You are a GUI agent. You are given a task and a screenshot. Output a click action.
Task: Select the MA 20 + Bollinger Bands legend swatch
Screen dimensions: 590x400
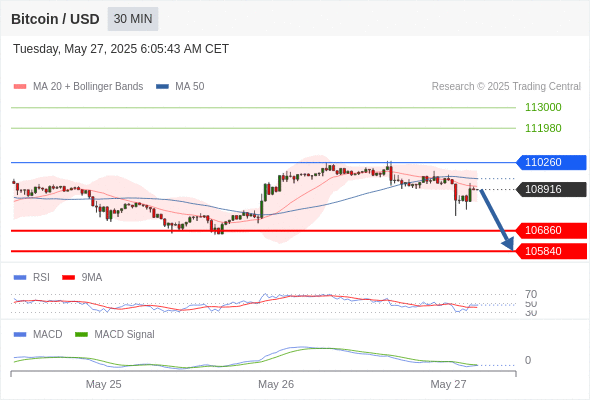[20, 87]
